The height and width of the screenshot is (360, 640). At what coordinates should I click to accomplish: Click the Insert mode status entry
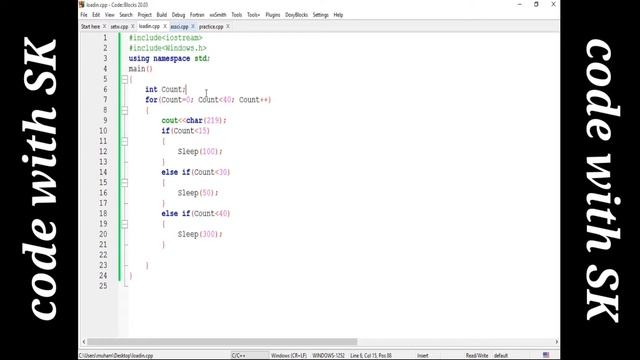(x=423, y=356)
